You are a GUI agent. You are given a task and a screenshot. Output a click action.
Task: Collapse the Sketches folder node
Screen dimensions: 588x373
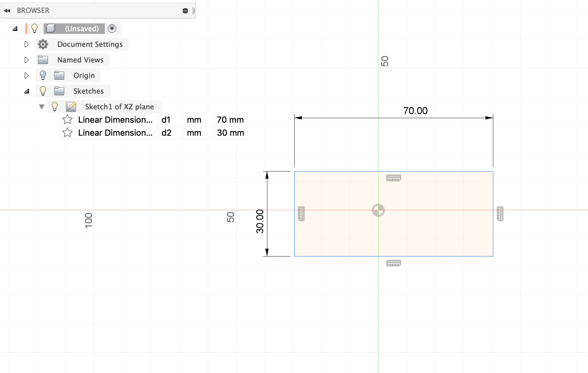27,91
